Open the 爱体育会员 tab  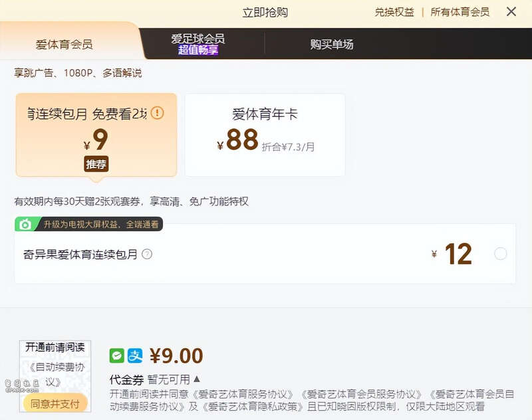[x=64, y=44]
